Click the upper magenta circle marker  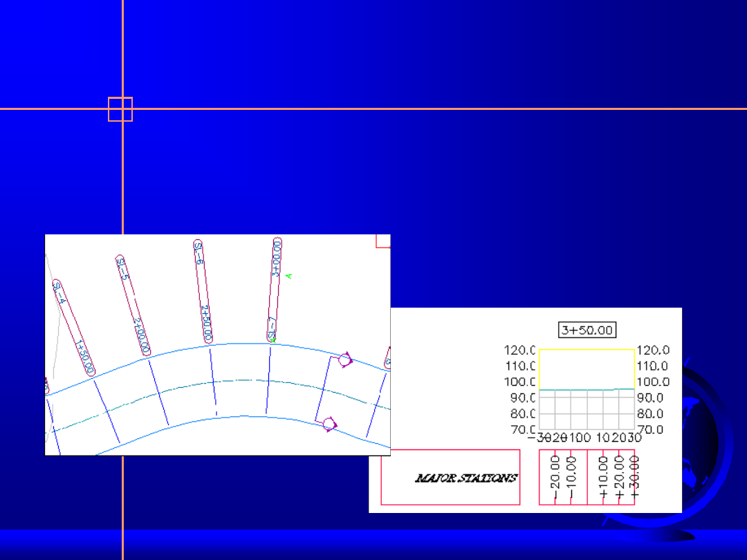coord(344,360)
